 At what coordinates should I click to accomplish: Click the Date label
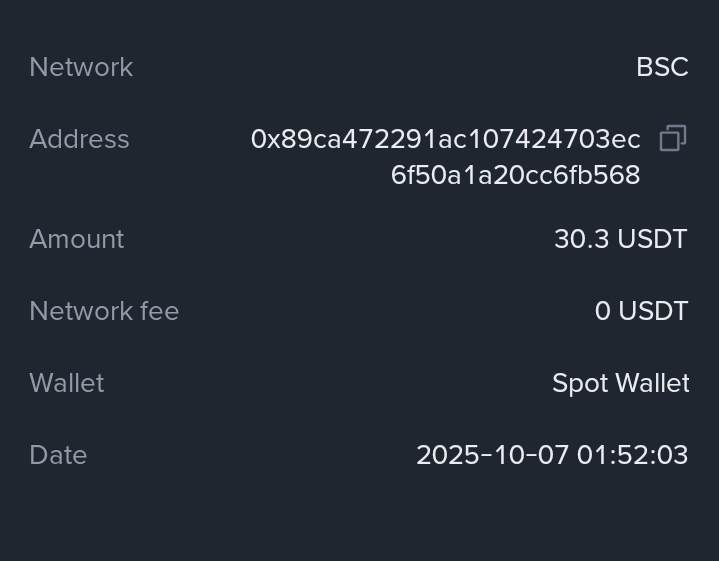(58, 455)
